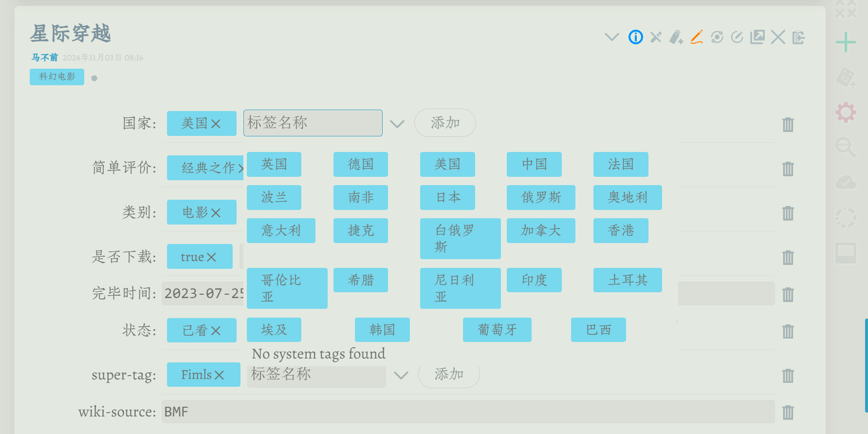Pick 白俄罗斯 tag option
This screenshot has height=434, width=868.
[461, 239]
